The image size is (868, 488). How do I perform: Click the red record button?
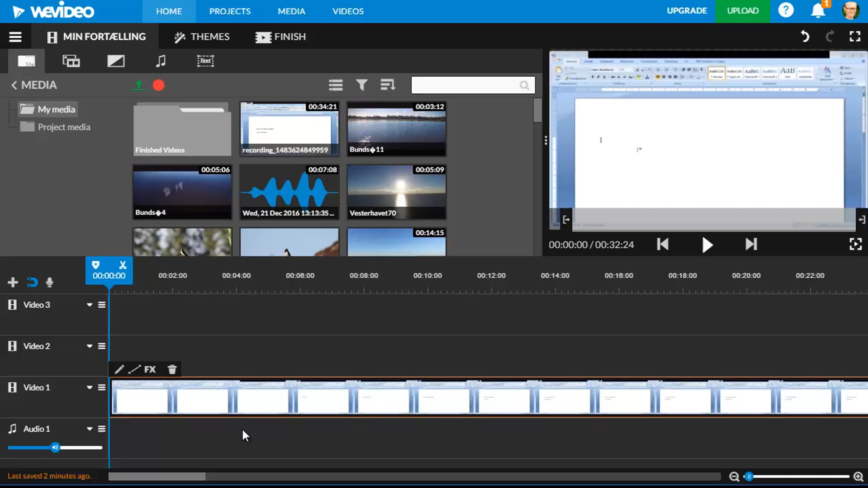pyautogui.click(x=158, y=85)
